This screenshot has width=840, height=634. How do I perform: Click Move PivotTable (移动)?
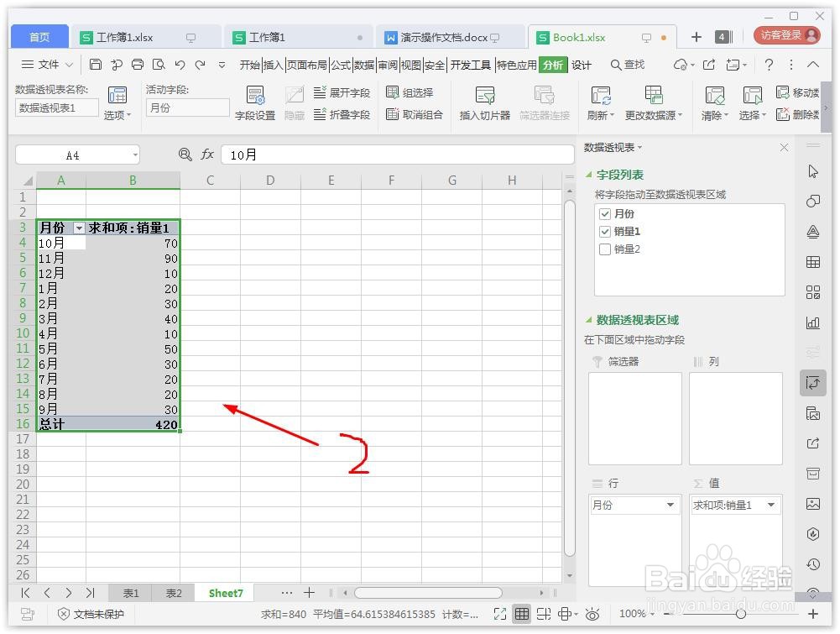coord(797,92)
